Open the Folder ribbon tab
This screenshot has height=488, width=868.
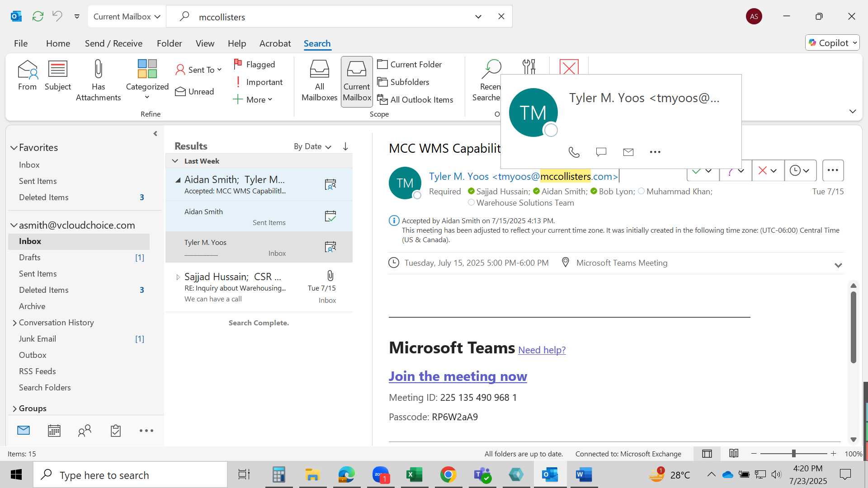(169, 43)
